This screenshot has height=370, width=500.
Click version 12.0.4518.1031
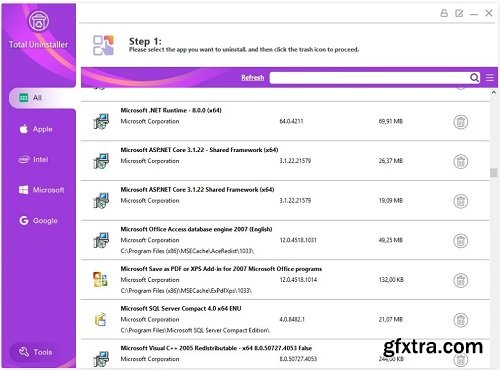click(298, 240)
